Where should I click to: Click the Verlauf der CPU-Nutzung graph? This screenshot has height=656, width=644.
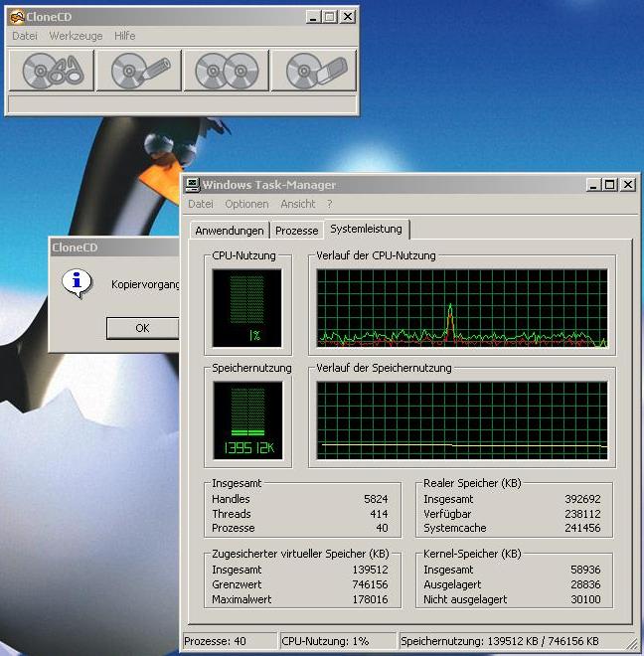(x=462, y=308)
